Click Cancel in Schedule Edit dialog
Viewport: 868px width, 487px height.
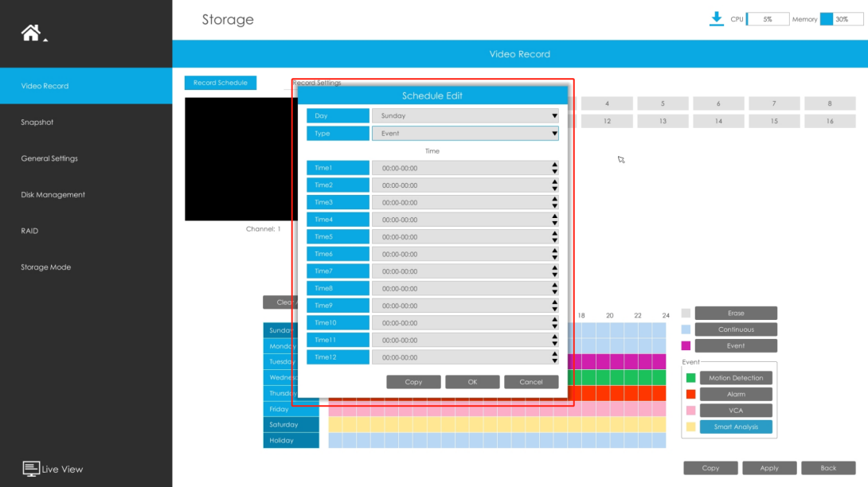pos(531,382)
